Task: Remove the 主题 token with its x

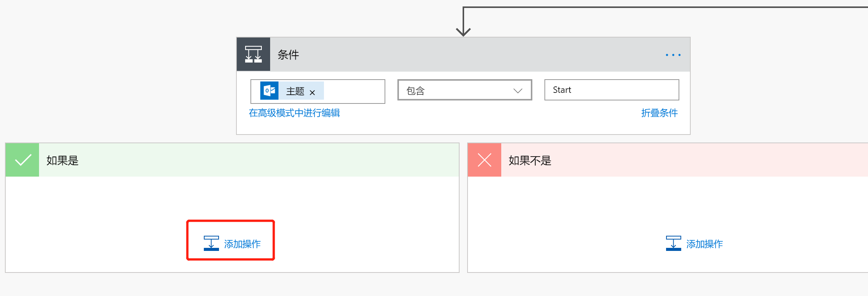Action: 312,92
